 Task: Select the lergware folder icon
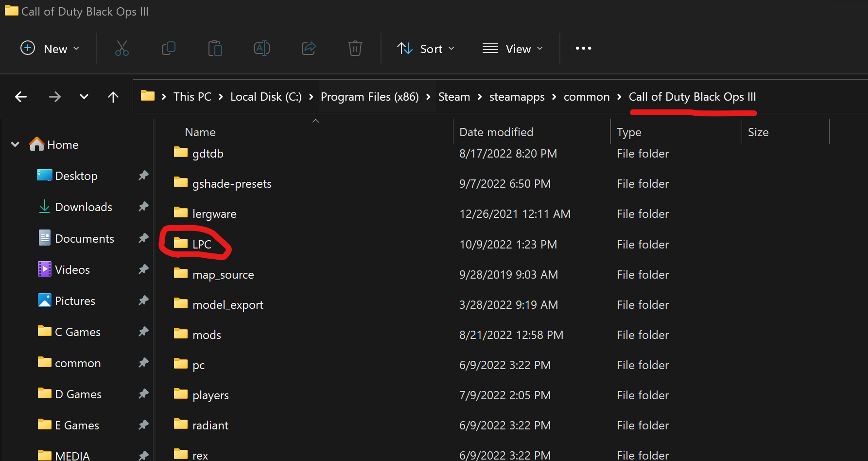tap(181, 213)
